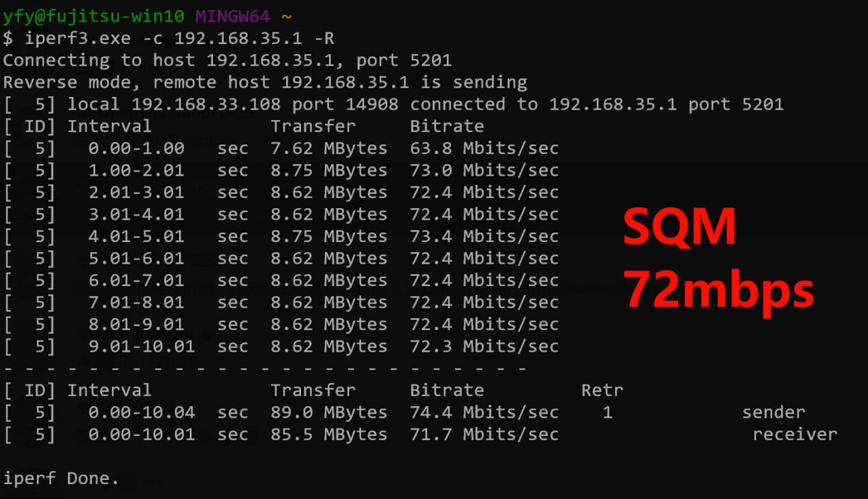Click the 73.4 Mbits/sec bitrate value
This screenshot has width=868, height=499.
(x=484, y=237)
